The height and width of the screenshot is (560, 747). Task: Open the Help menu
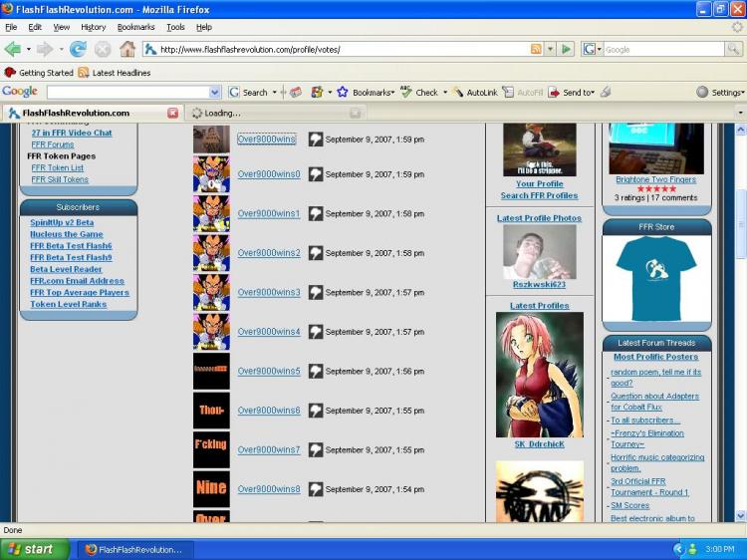[204, 27]
